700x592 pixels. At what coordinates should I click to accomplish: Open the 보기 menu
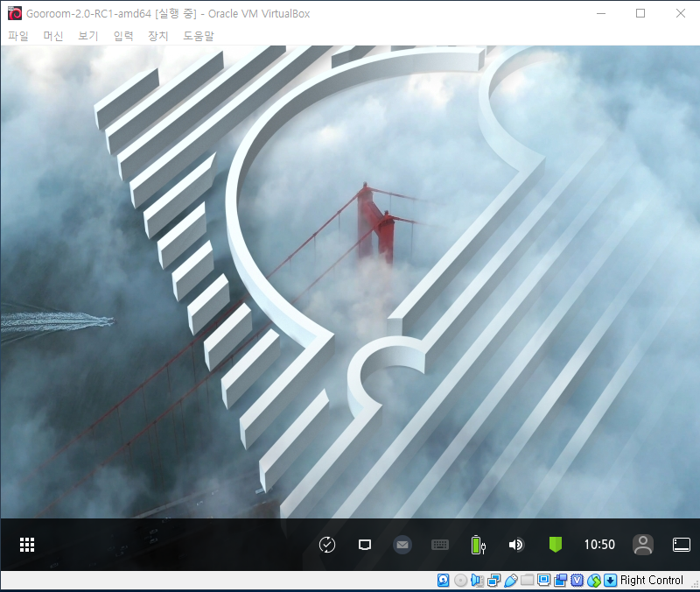point(88,36)
